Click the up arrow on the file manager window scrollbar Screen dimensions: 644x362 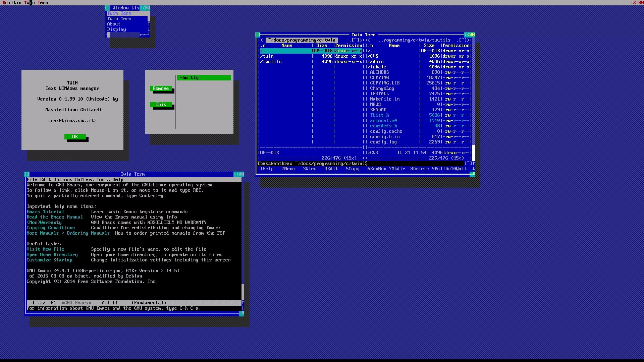pyautogui.click(x=474, y=163)
